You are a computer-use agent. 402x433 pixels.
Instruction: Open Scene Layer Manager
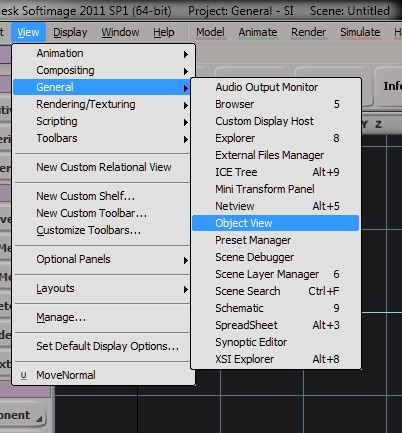[x=276, y=274]
